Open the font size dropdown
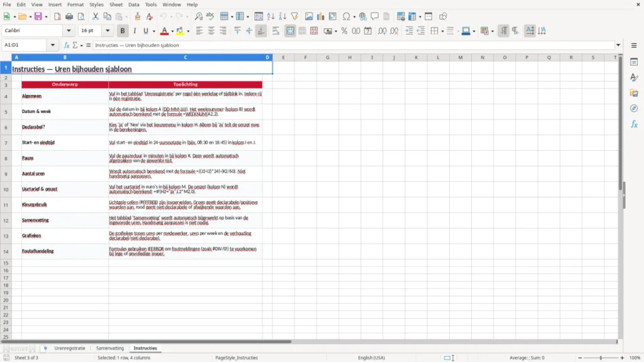Image resolution: width=644 pixels, height=362 pixels. tap(108, 30)
